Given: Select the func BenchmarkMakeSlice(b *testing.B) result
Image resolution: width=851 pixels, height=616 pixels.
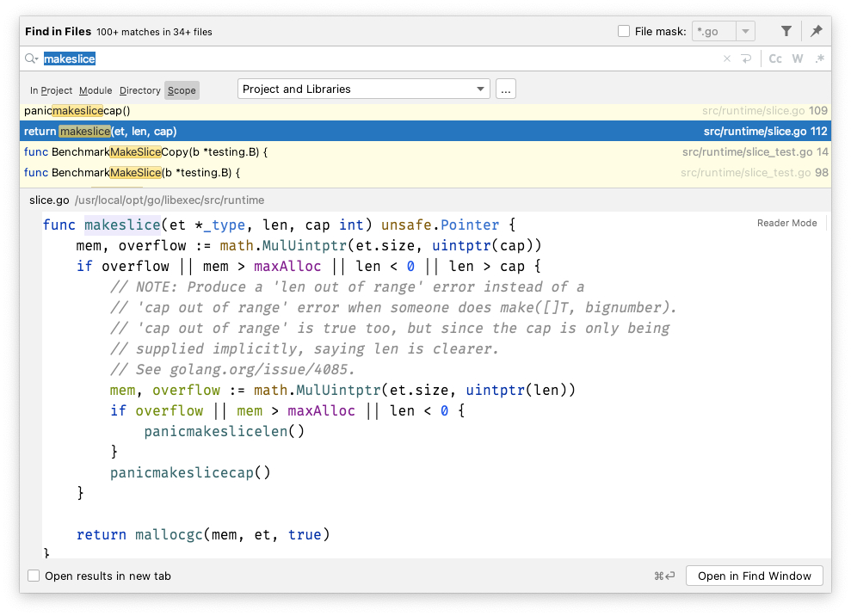Looking at the screenshot, I should 425,173.
